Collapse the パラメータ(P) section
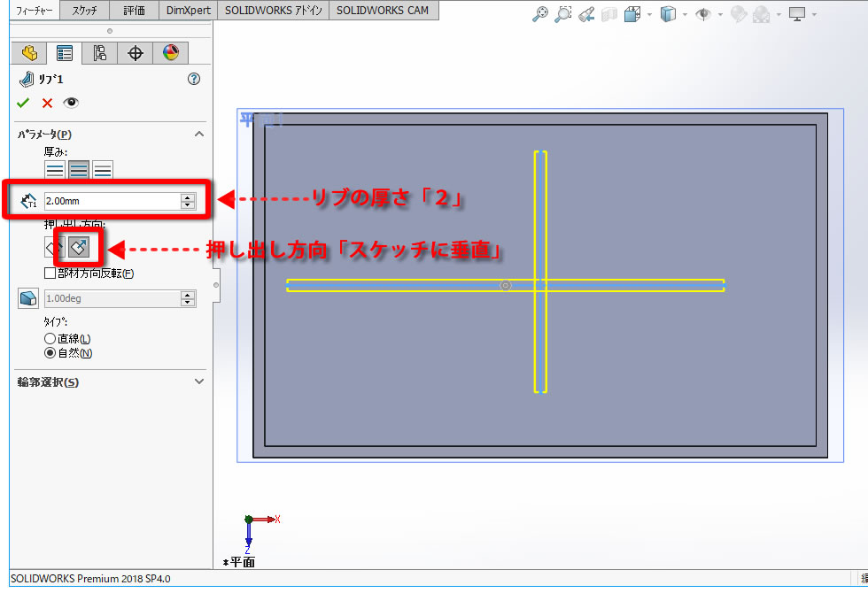Image resolution: width=868 pixels, height=593 pixels. (x=199, y=134)
